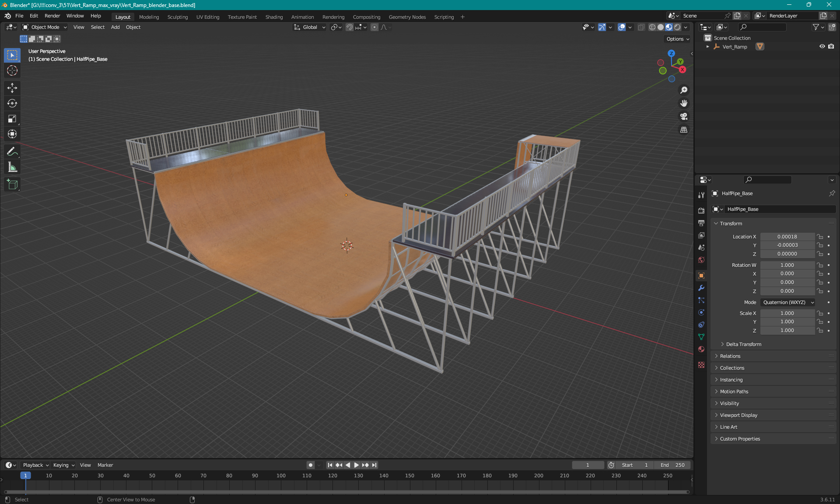
Task: Toggle Location X lock icon
Action: coord(820,237)
